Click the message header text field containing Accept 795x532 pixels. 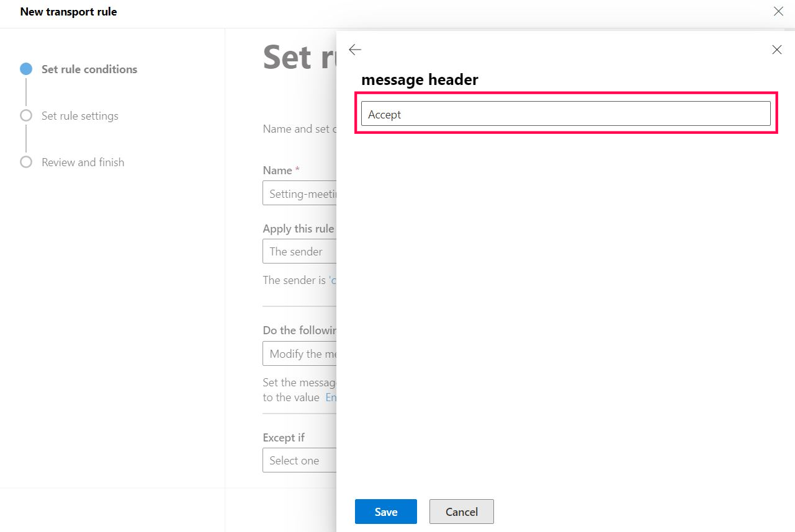[x=565, y=114]
